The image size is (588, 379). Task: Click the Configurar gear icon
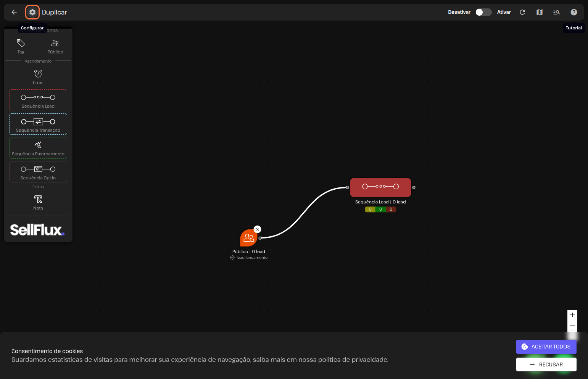32,12
